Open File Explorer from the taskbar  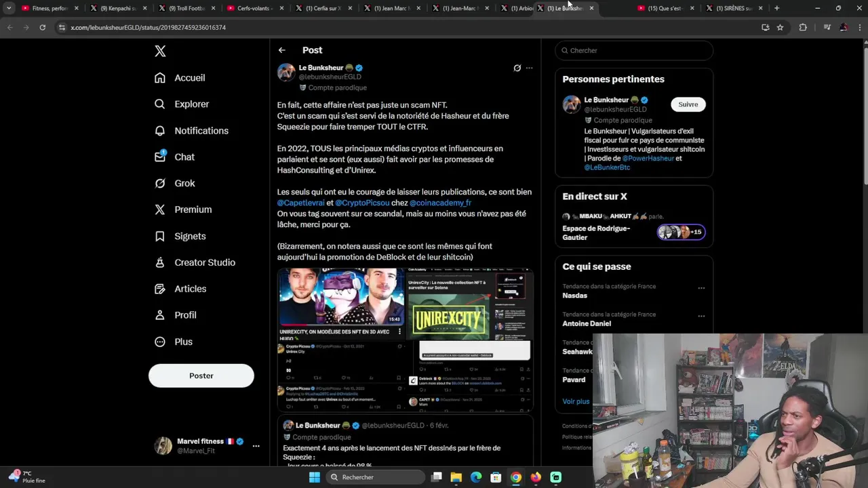[456, 477]
